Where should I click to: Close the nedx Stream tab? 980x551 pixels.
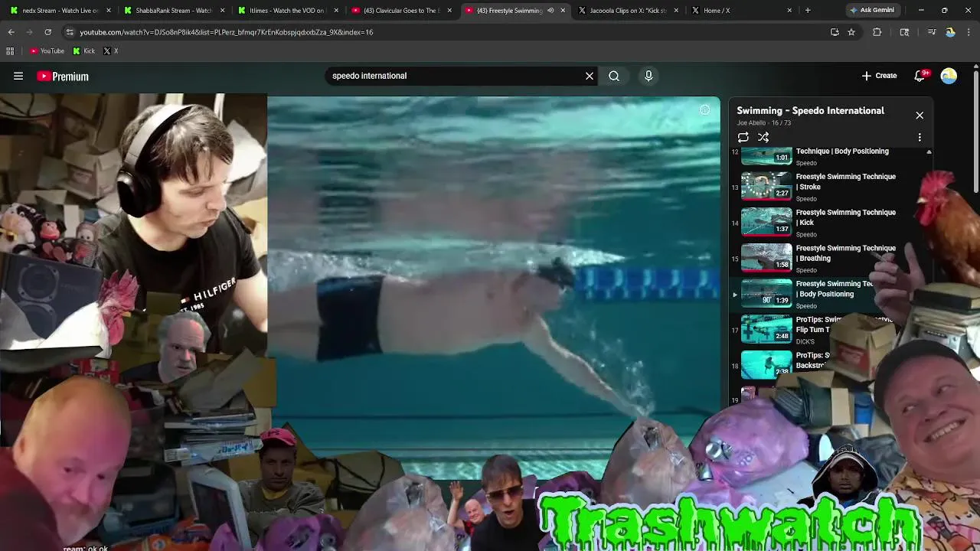tap(108, 11)
